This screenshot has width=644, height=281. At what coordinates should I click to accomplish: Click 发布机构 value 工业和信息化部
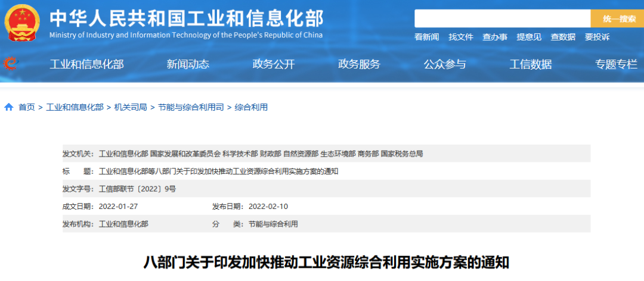[x=123, y=224]
